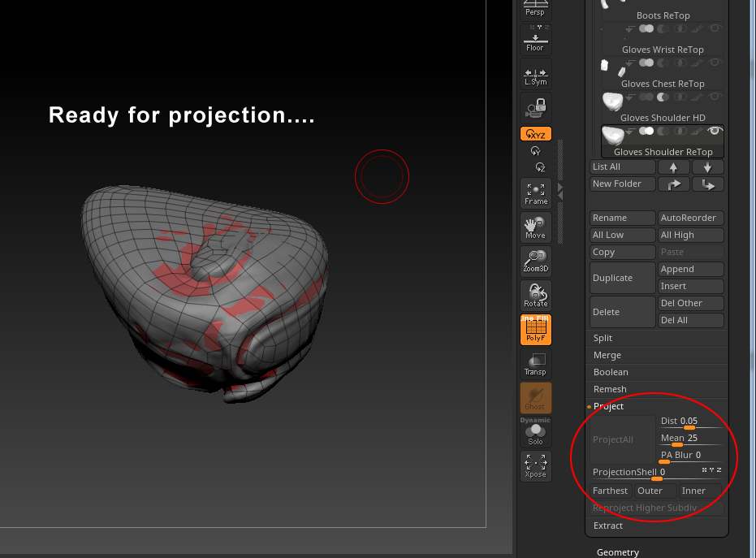Screen dimensions: 756x558
Task: Show Gloves Chest ReTop with eye icon
Action: tap(715, 63)
